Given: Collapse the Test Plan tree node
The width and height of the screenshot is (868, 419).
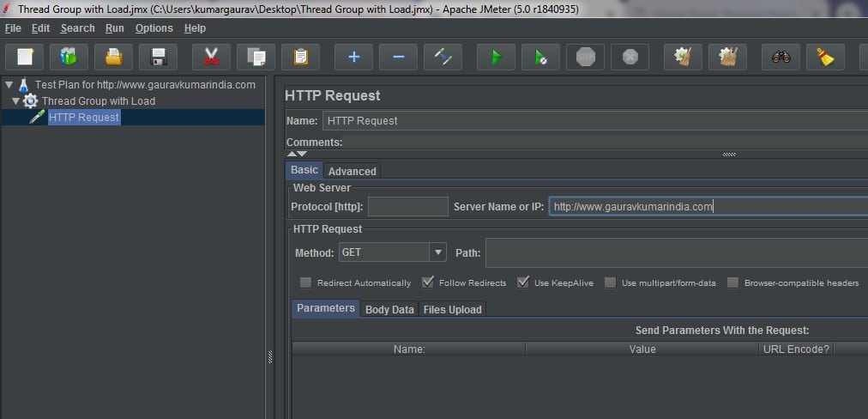Looking at the screenshot, I should pos(9,85).
